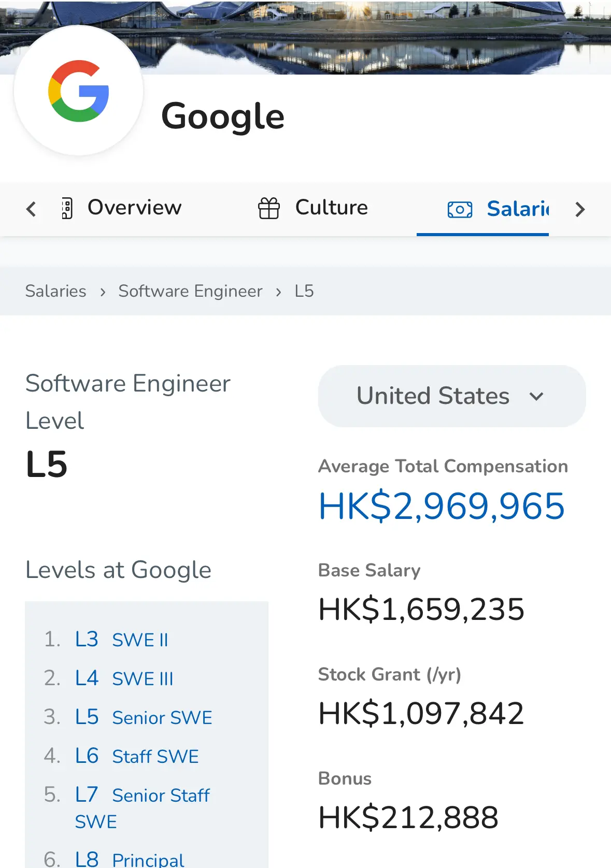Click the gift icon beside Culture
The image size is (611, 868).
(268, 208)
